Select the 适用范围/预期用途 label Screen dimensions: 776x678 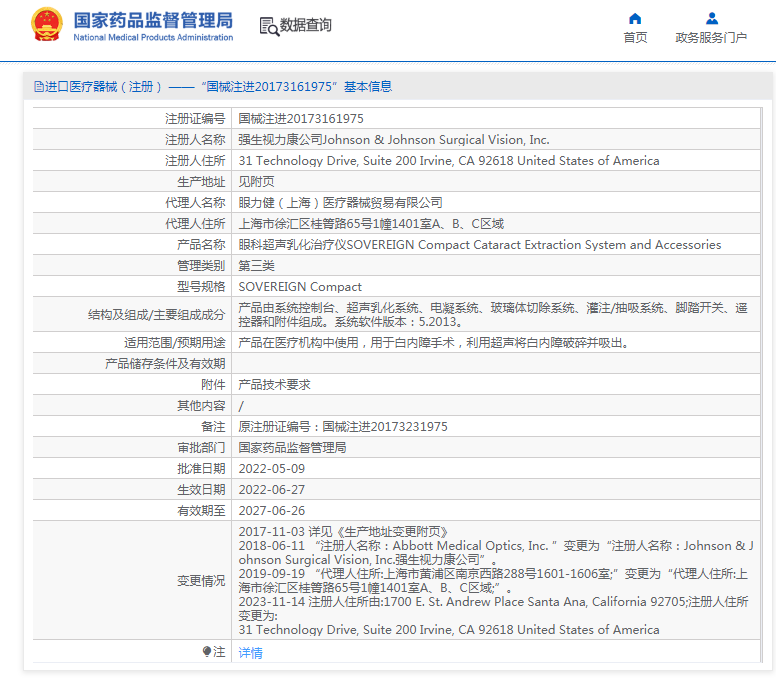point(175,342)
